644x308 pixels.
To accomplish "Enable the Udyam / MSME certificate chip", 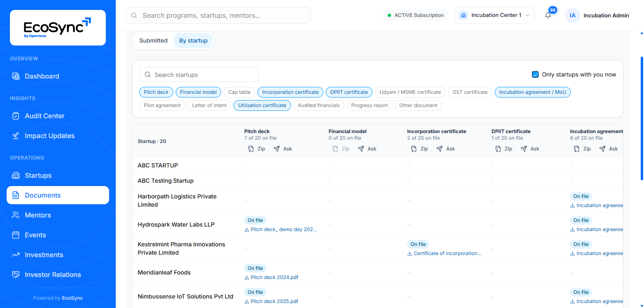I will coord(410,92).
